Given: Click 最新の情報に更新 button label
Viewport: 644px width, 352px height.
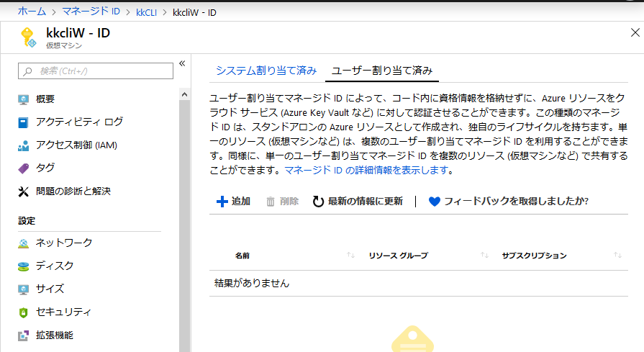Looking at the screenshot, I should click(x=365, y=202).
